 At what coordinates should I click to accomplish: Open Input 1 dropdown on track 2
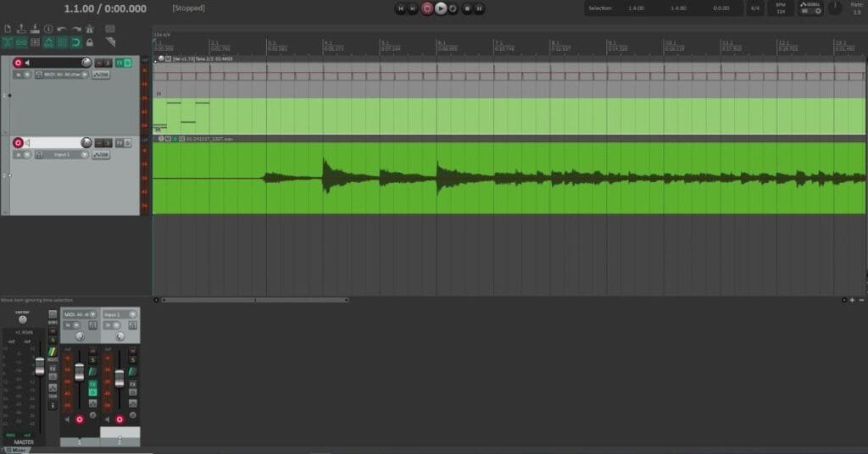tap(62, 155)
